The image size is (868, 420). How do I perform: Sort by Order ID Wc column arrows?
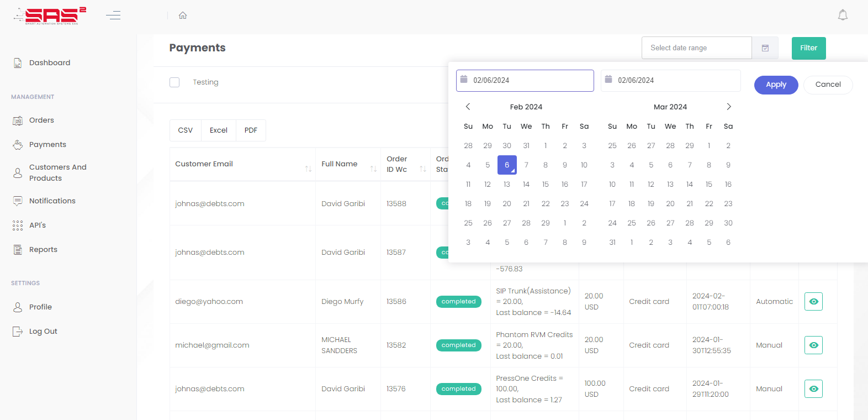tap(423, 169)
